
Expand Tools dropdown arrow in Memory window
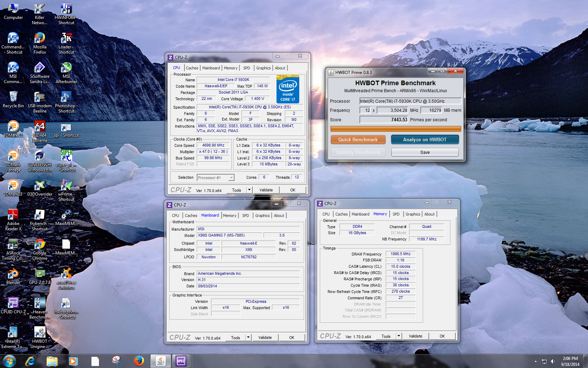coord(399,336)
